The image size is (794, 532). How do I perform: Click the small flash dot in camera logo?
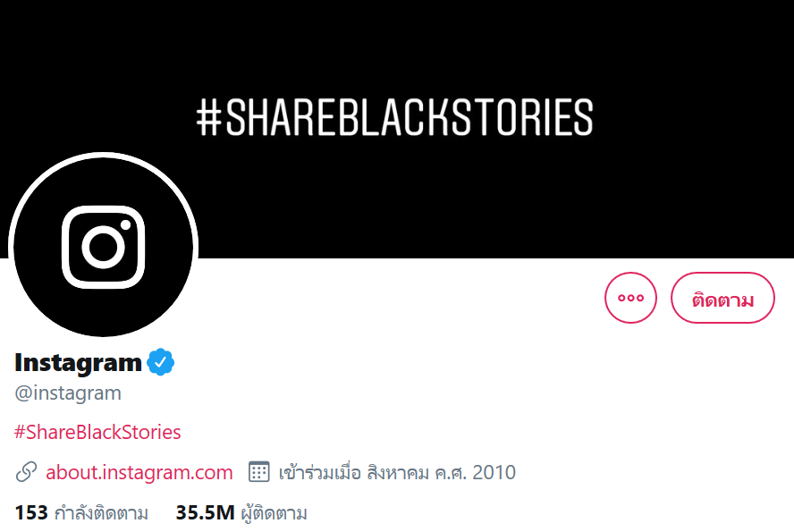(128, 224)
